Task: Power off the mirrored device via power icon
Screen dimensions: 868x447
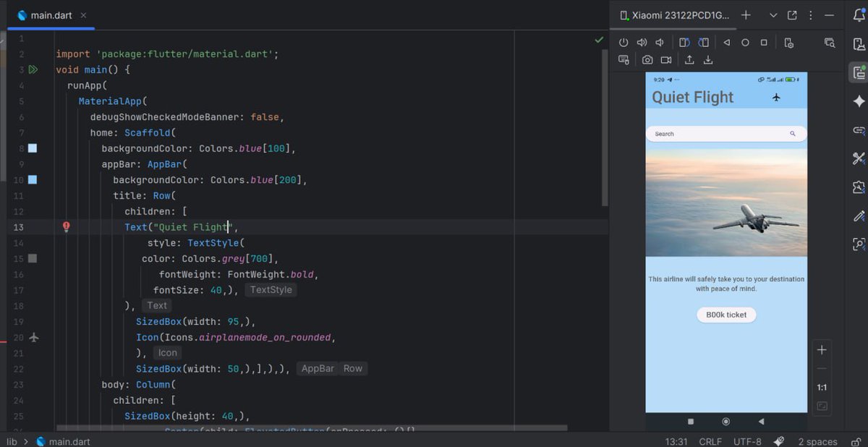Action: tap(624, 42)
